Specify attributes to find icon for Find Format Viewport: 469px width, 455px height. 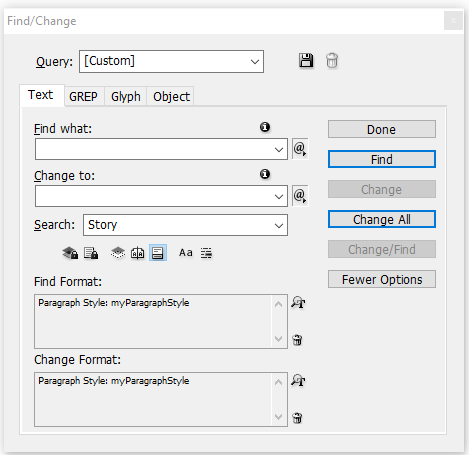[298, 303]
